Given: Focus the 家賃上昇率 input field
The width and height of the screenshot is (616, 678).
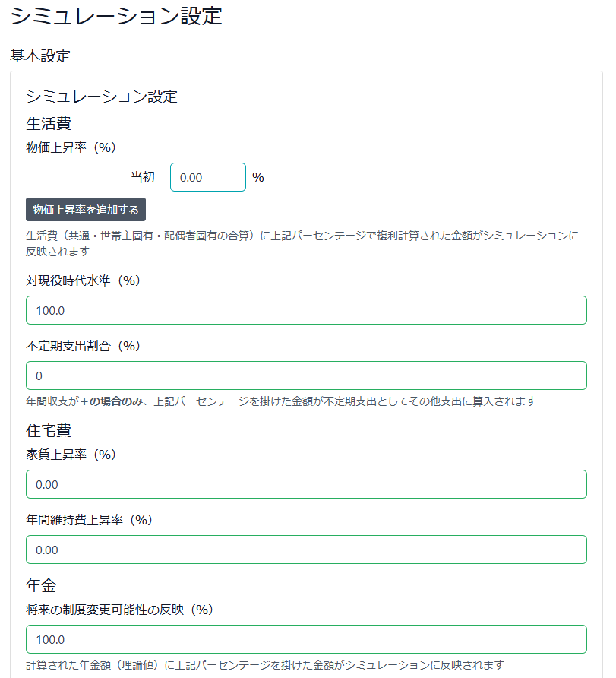Looking at the screenshot, I should click(x=304, y=483).
